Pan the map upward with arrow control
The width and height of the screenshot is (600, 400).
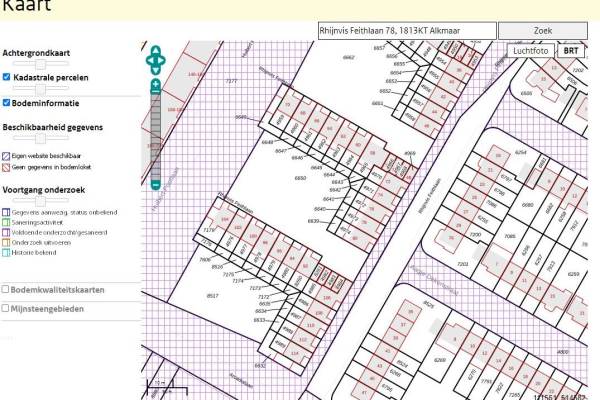pyautogui.click(x=155, y=49)
